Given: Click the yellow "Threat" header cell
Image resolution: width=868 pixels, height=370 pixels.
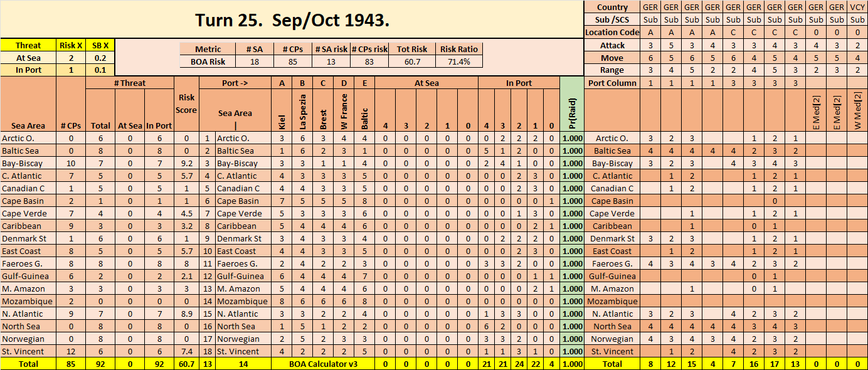Looking at the screenshot, I should pyautogui.click(x=28, y=45).
